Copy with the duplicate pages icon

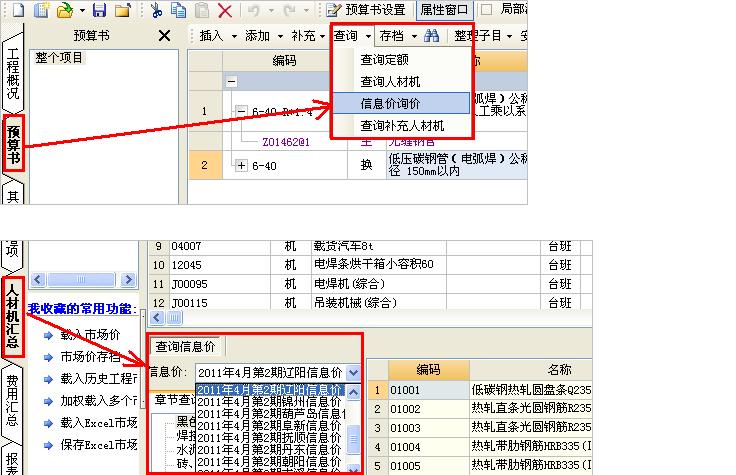coord(178,10)
